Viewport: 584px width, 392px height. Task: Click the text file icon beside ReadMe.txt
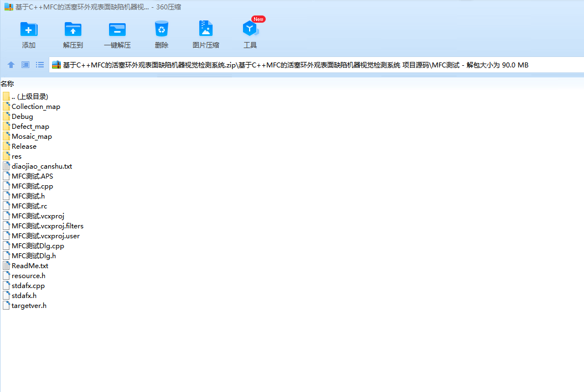pos(6,265)
